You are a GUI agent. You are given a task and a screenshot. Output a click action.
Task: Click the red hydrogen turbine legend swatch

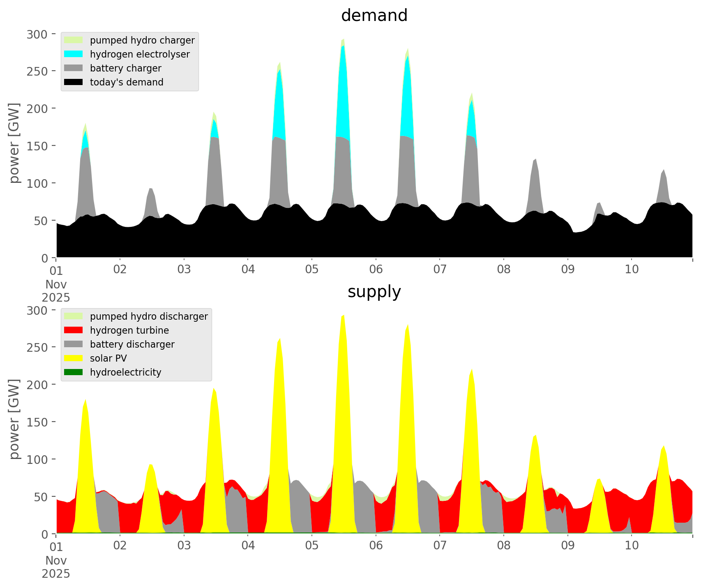click(74, 330)
